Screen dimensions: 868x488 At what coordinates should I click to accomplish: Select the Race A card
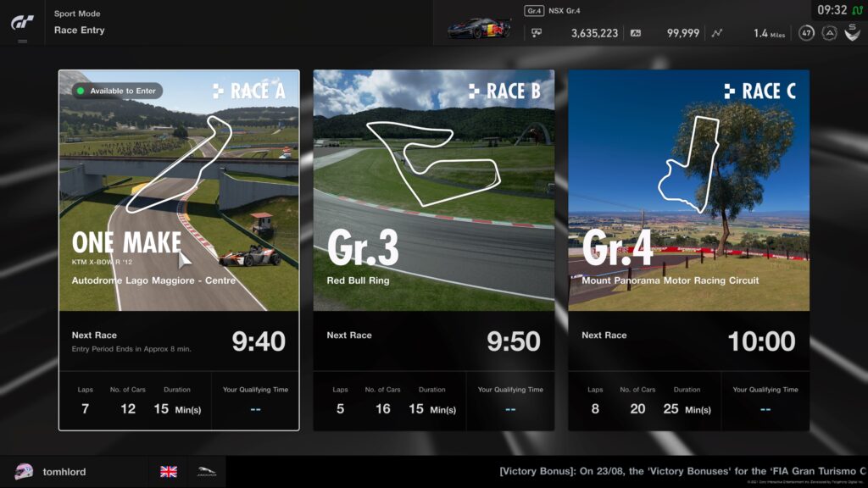tap(179, 250)
